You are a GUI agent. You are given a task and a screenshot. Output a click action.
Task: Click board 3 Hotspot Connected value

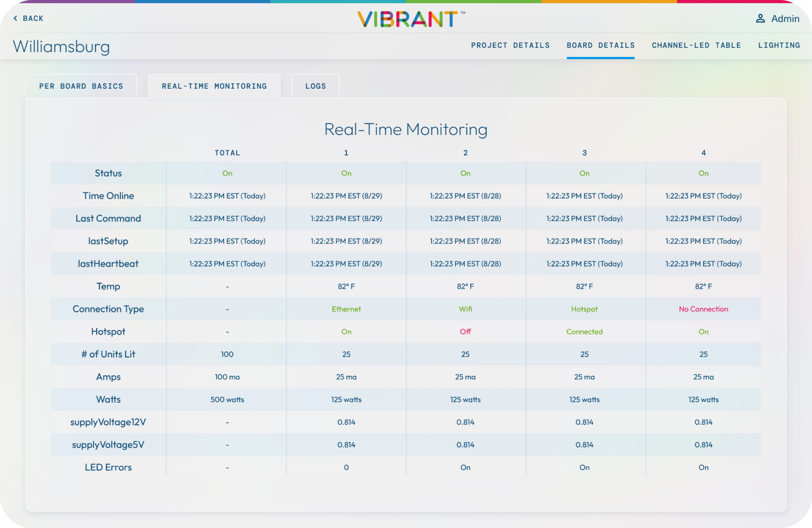584,332
